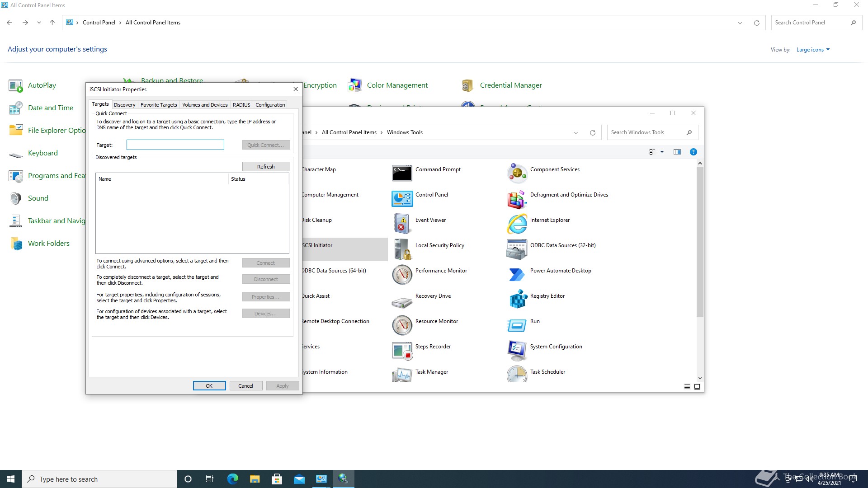Open Mail app from taskbar
868x488 pixels.
[x=299, y=479]
